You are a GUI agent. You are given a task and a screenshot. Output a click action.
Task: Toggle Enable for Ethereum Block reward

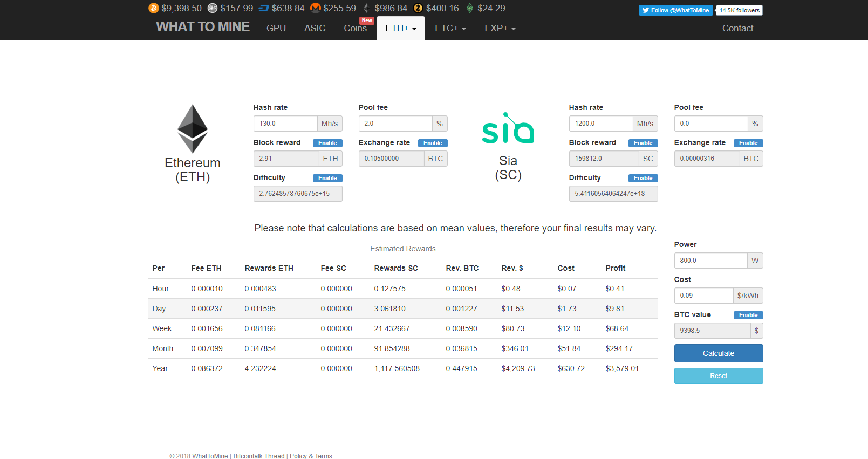(327, 143)
